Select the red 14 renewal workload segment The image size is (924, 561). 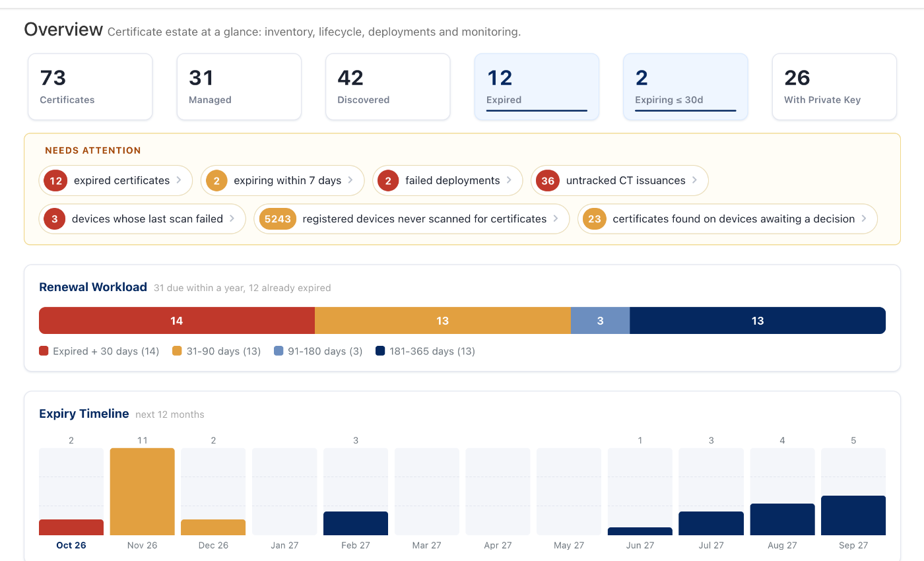[177, 321]
